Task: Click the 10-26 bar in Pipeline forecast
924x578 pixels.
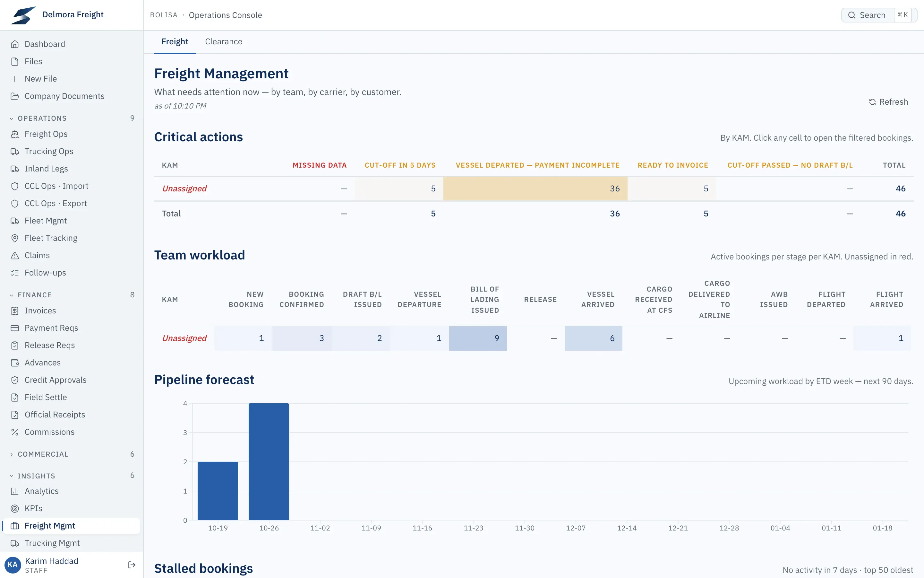Action: tap(269, 462)
